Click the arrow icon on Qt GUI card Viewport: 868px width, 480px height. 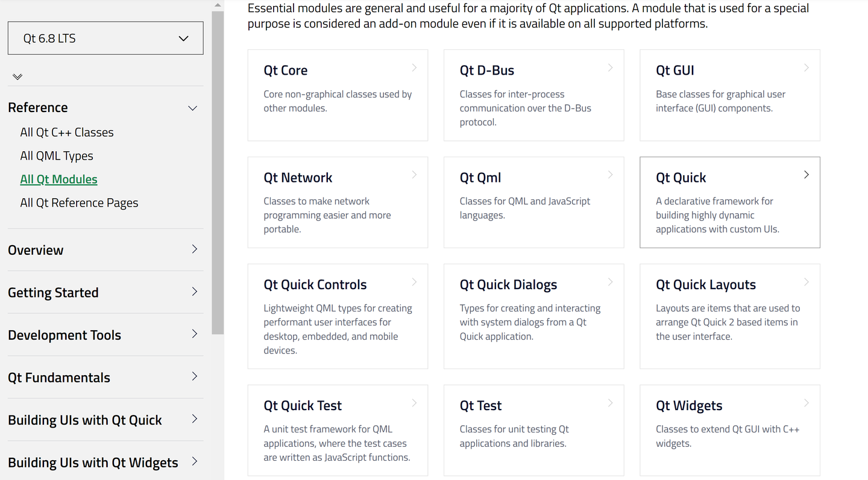[x=806, y=68]
